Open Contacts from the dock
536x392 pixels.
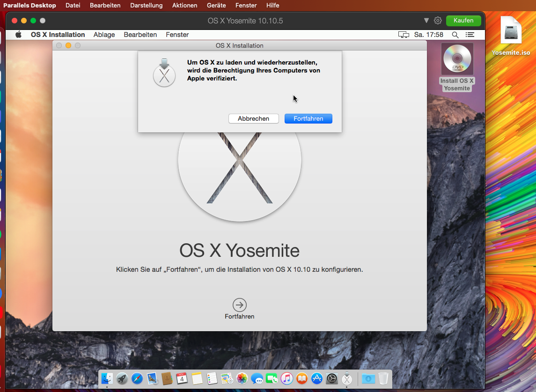[167, 379]
